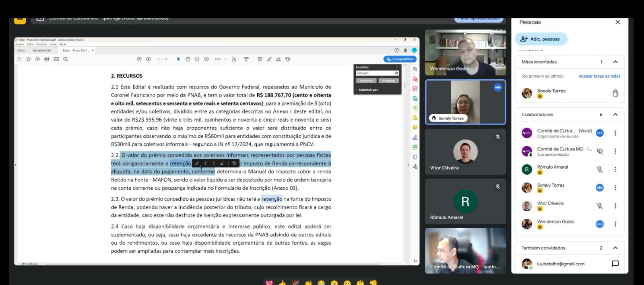Collapse the Mãos levantadas section
This screenshot has height=285, width=644.
pos(615,62)
